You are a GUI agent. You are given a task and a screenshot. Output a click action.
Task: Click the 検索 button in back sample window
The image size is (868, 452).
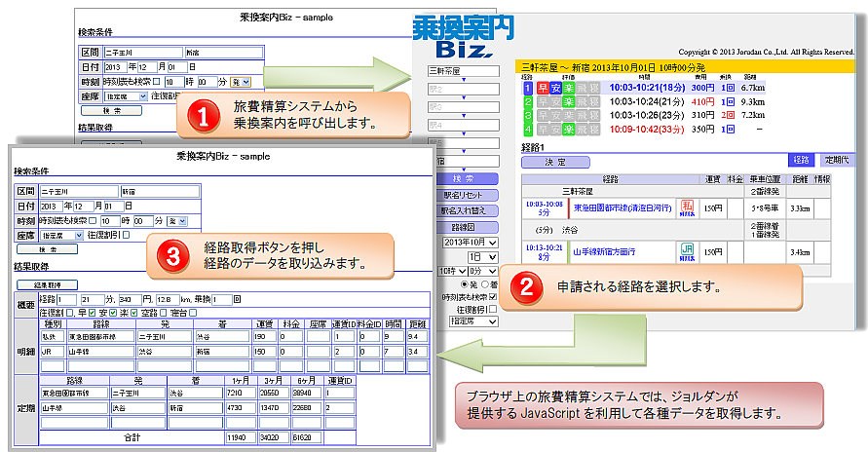(111, 111)
